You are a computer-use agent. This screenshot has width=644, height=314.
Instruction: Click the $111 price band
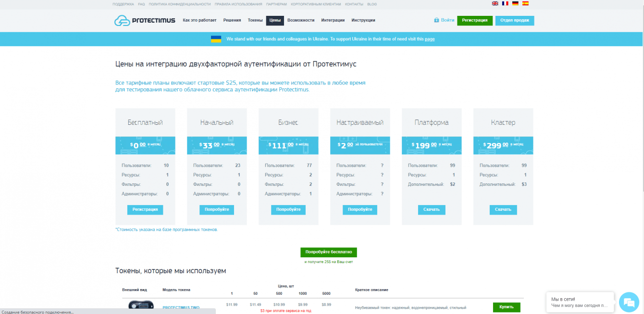[288, 145]
